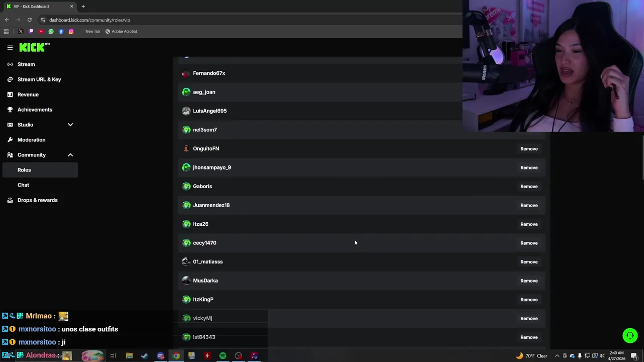The height and width of the screenshot is (362, 644).
Task: Go to Achievements page
Action: (35, 110)
